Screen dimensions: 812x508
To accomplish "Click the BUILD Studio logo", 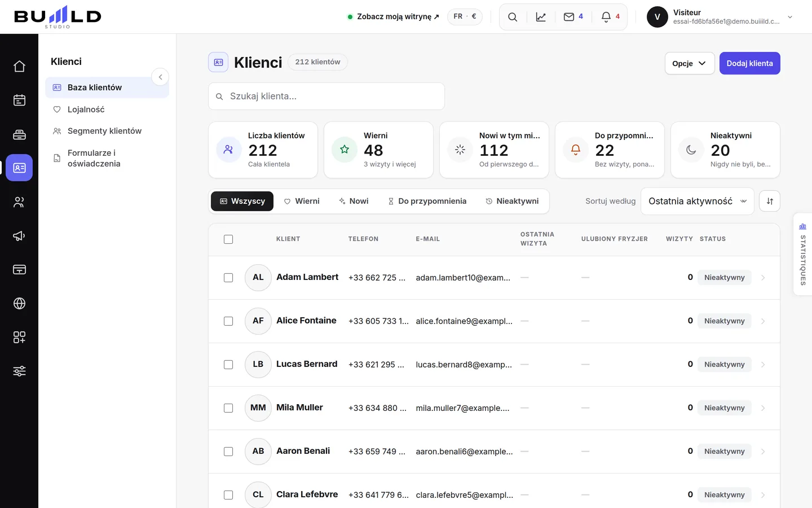I will (x=58, y=17).
